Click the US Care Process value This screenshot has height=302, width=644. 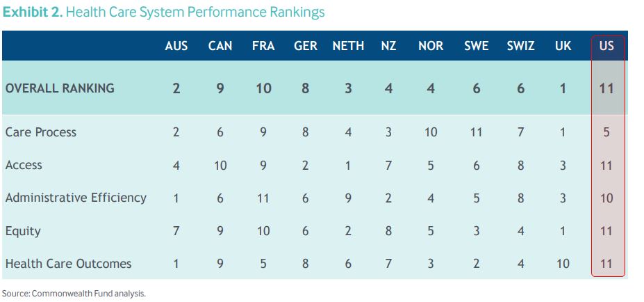point(606,132)
